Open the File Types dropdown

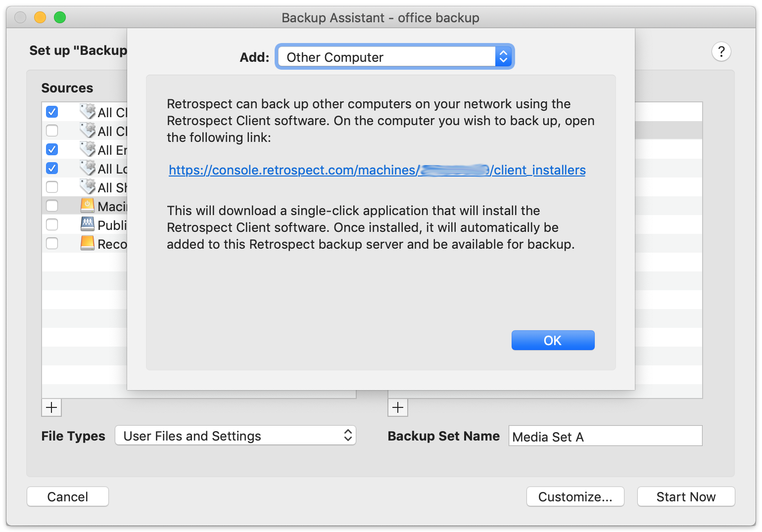tap(236, 436)
